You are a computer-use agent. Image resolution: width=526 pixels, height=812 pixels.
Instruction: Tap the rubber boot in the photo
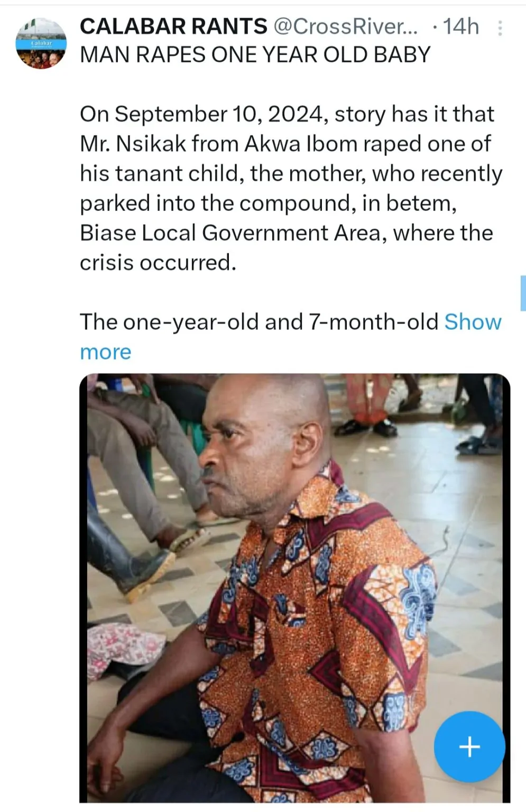tap(132, 560)
